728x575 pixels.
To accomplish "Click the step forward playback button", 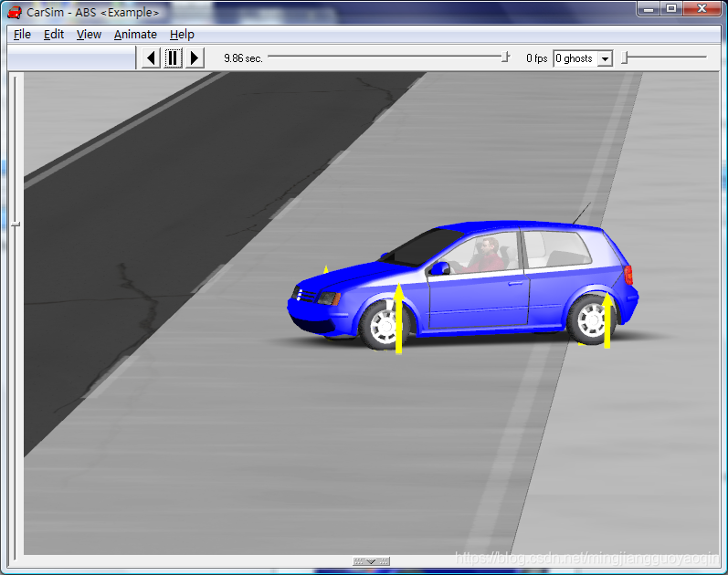I will (x=195, y=58).
